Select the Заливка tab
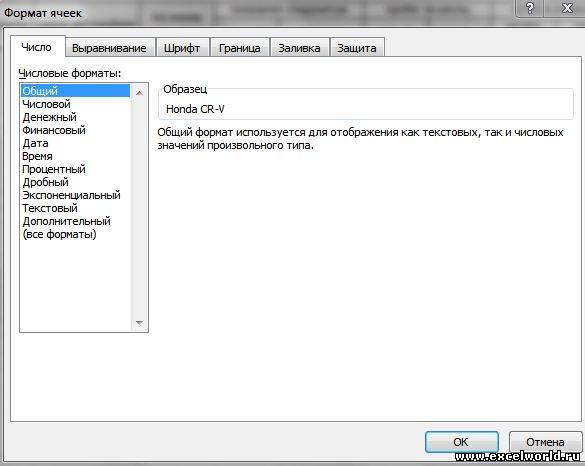Screen dimensions: 585x466 (299, 48)
